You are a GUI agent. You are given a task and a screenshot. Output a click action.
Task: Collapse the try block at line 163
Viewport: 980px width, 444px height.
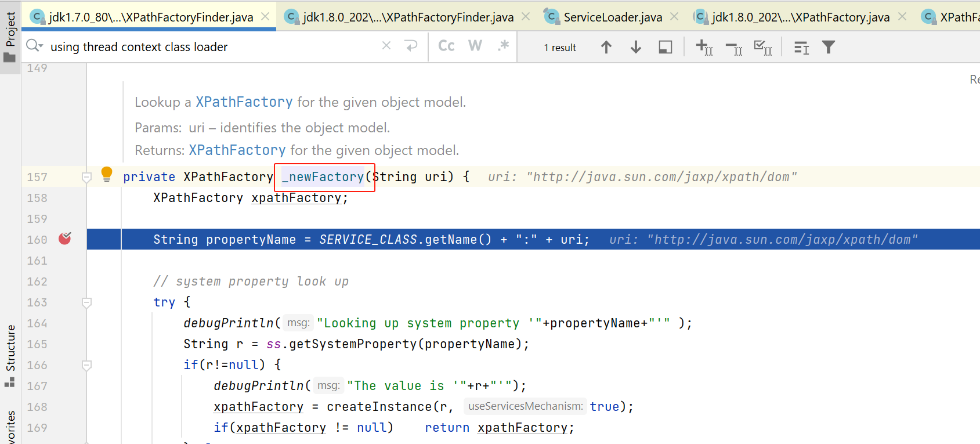pos(86,302)
